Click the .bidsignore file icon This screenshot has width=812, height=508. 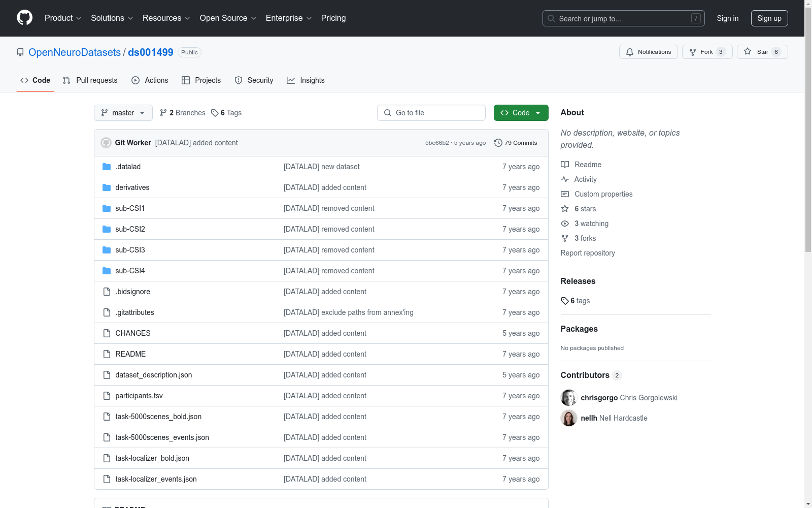pos(107,292)
